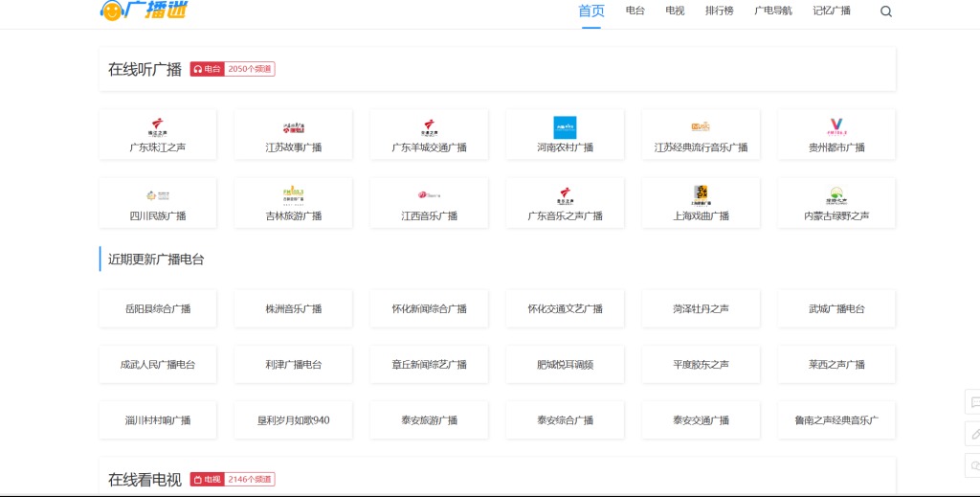Click the headphone 电台 badge
980x497 pixels.
click(207, 69)
